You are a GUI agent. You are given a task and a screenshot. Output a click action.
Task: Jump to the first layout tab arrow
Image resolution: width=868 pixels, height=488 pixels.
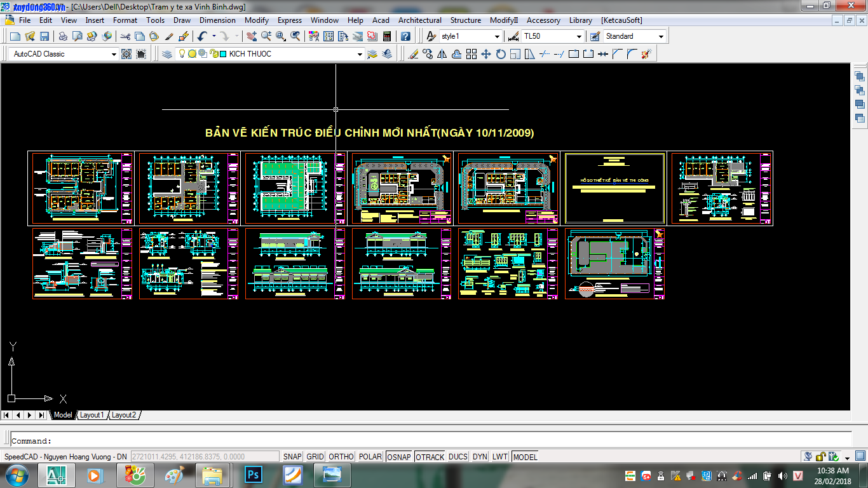click(x=7, y=415)
